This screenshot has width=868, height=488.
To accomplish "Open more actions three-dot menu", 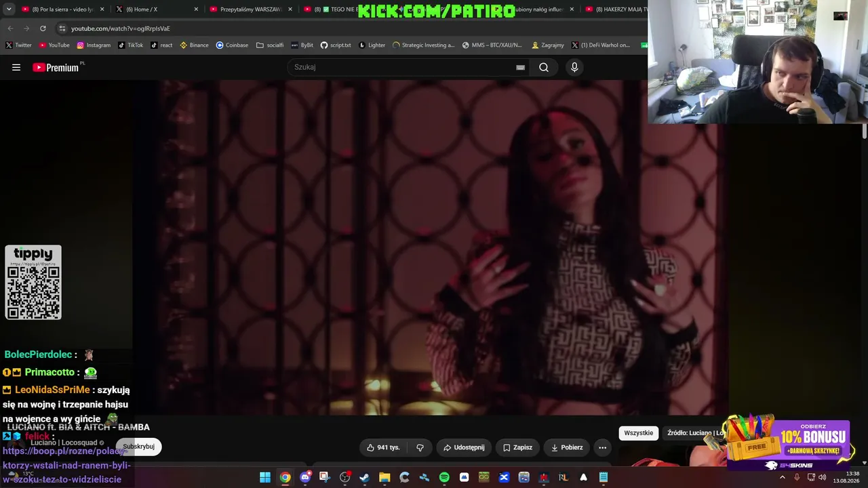I will pyautogui.click(x=602, y=447).
